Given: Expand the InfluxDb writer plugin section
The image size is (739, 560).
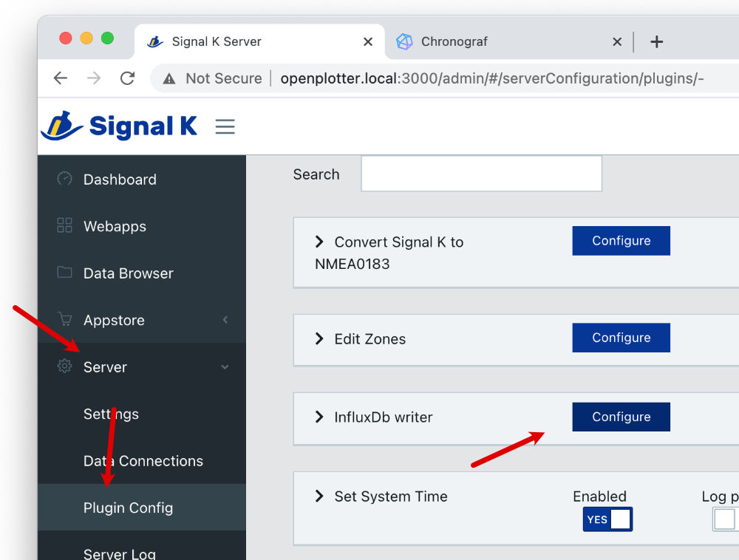Looking at the screenshot, I should tap(319, 417).
